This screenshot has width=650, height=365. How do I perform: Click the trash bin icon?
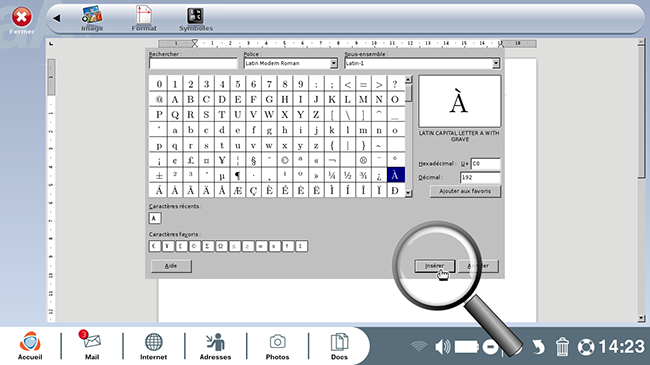pyautogui.click(x=562, y=347)
